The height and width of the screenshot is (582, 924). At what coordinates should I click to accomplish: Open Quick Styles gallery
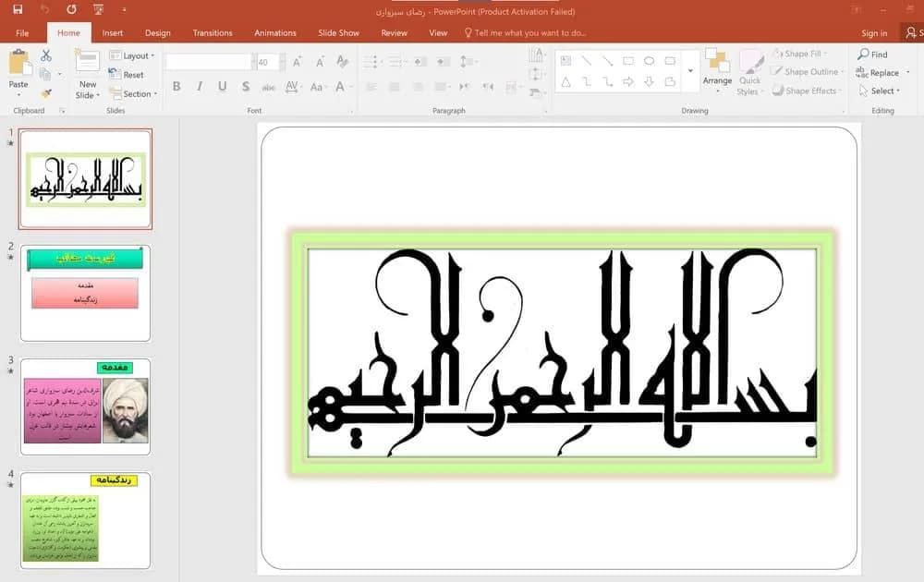[x=749, y=73]
